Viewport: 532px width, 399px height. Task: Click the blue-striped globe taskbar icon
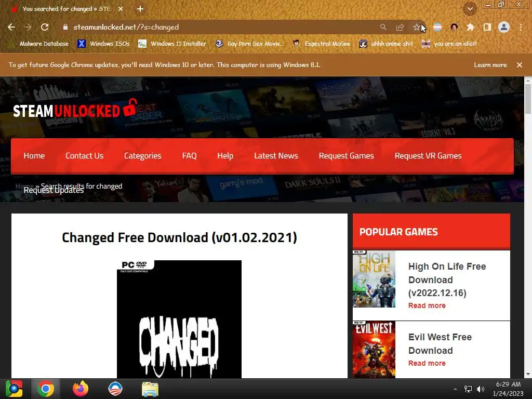tap(115, 389)
